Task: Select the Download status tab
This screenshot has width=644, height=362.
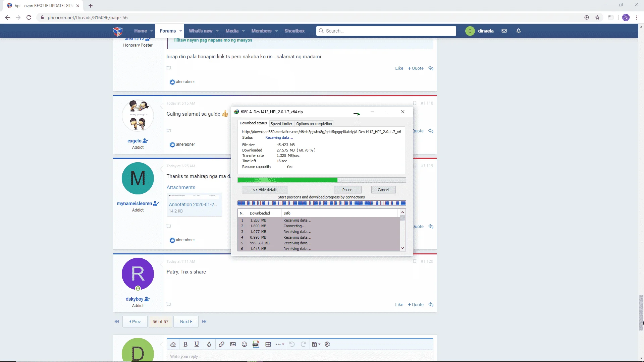Action: (253, 123)
